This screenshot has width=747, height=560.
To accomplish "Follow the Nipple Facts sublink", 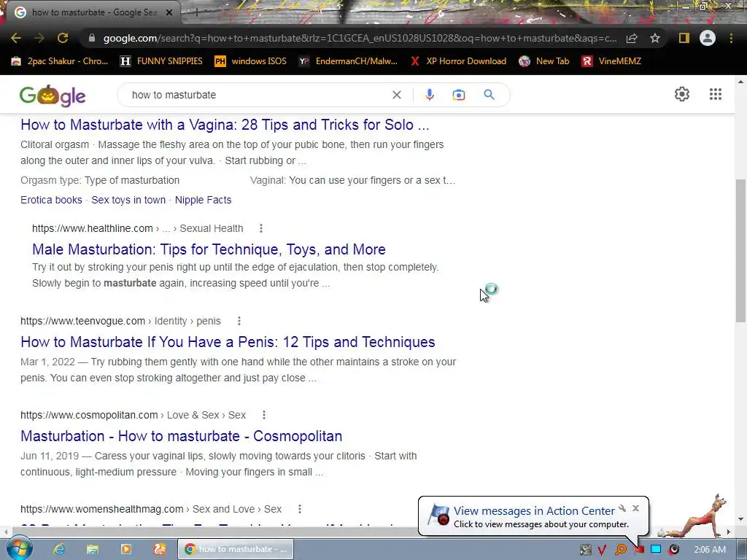I will coord(203,200).
